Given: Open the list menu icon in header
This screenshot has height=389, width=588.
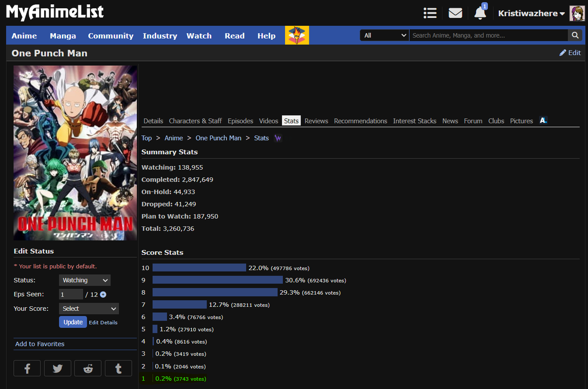Looking at the screenshot, I should [x=430, y=13].
